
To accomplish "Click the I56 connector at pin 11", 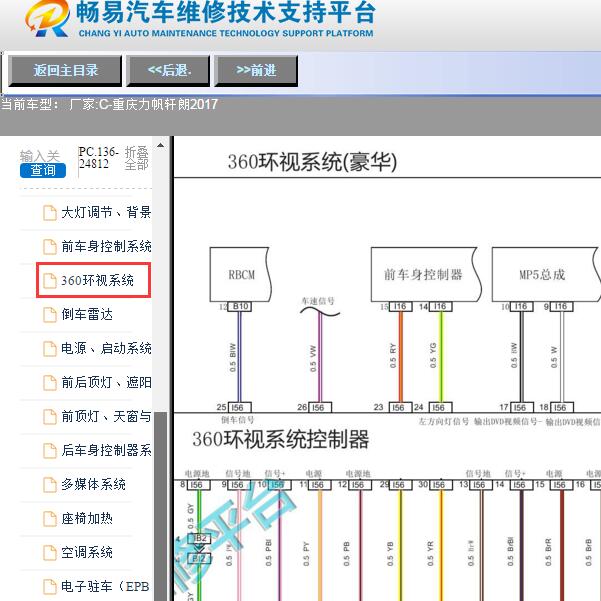I will 320,485.
